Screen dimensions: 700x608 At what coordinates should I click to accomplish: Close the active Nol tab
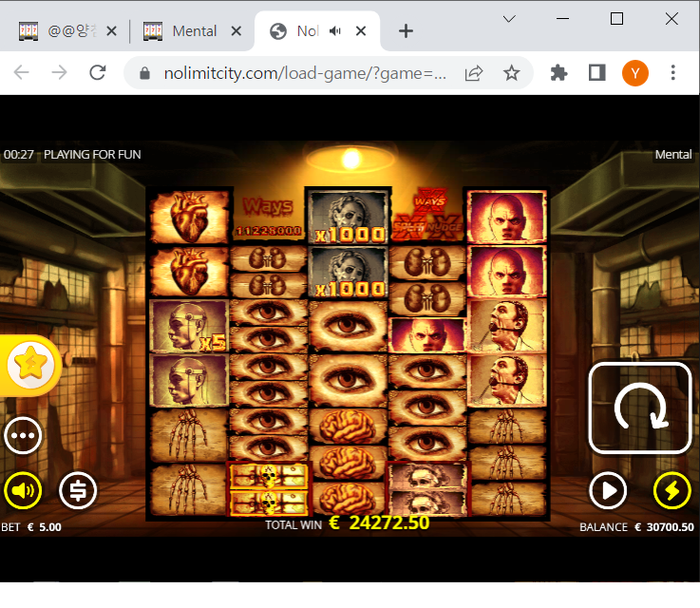(361, 31)
